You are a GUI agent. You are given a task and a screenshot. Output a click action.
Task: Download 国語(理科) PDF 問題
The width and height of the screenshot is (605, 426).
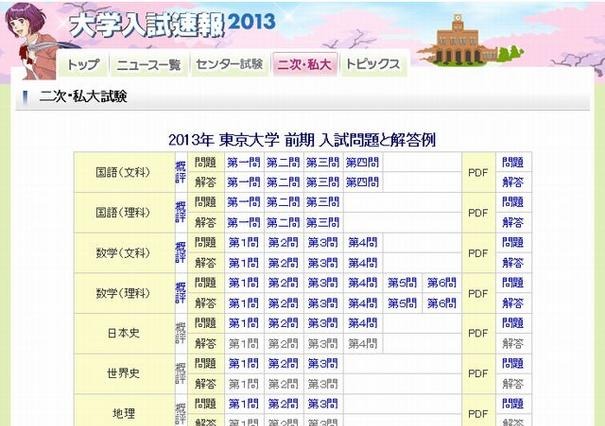tap(513, 202)
